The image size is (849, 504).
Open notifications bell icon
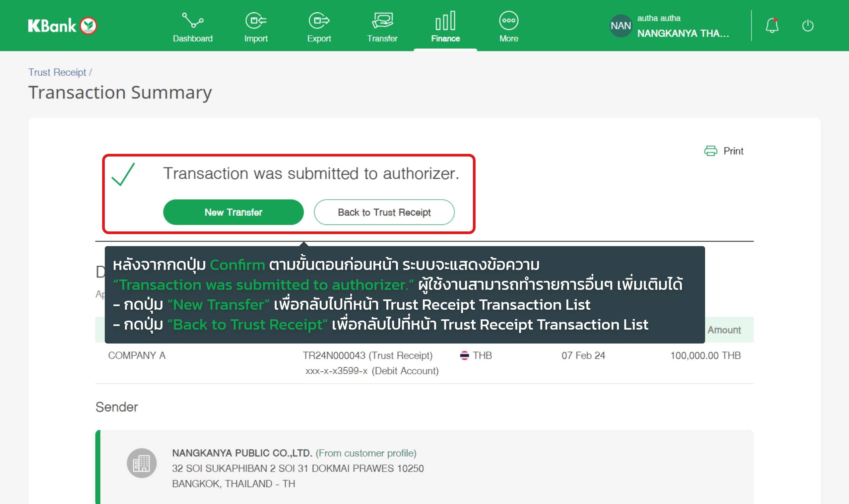(772, 26)
